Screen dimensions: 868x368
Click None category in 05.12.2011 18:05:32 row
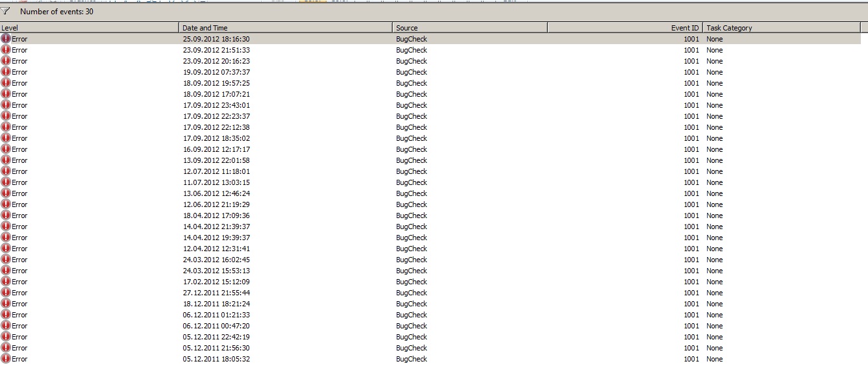[x=715, y=359]
